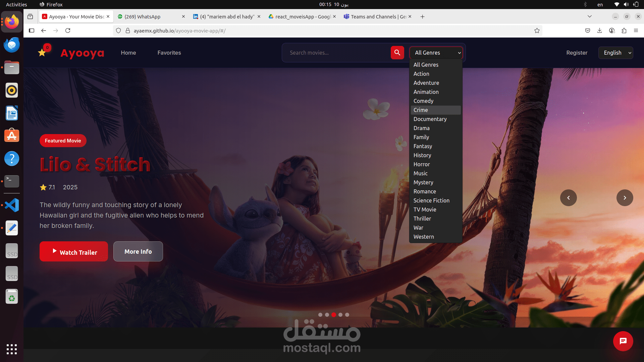Open tracking protection shield info

(118, 31)
